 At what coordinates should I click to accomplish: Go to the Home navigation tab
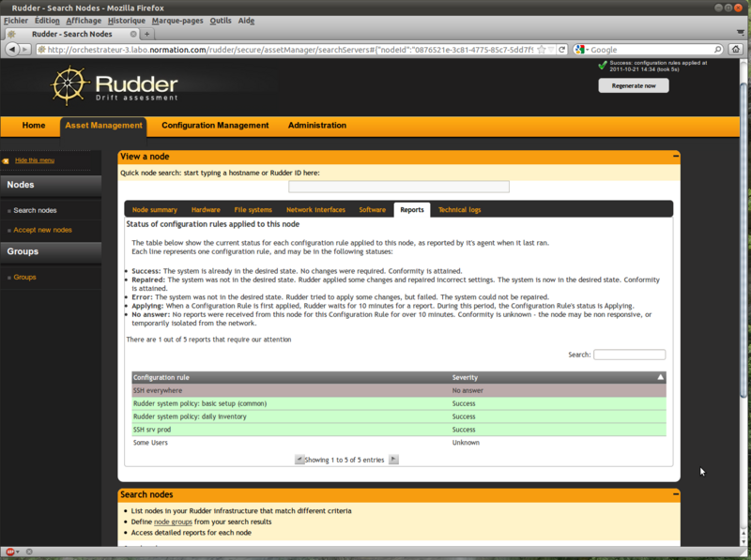[34, 126]
